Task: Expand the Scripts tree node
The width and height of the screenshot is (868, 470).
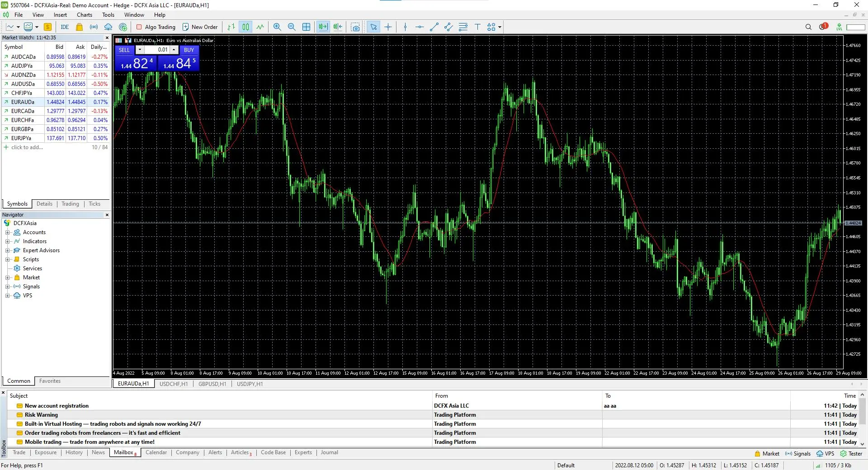Action: pos(7,260)
